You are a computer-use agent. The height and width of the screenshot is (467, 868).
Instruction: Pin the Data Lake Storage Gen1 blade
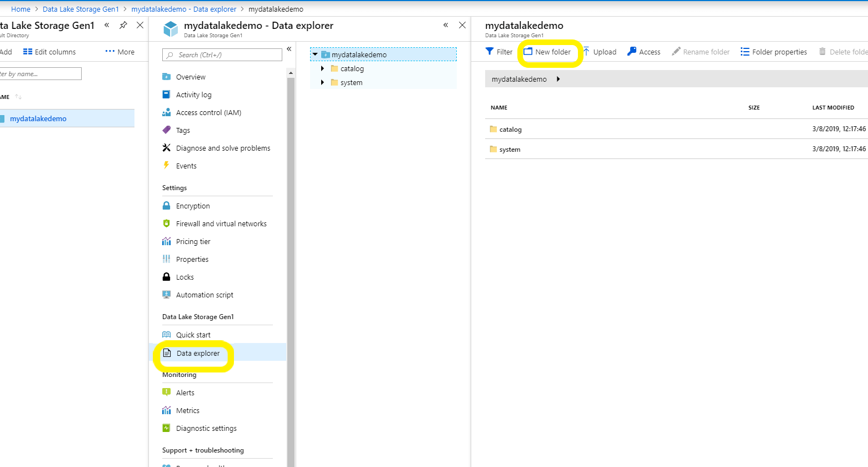(x=123, y=25)
